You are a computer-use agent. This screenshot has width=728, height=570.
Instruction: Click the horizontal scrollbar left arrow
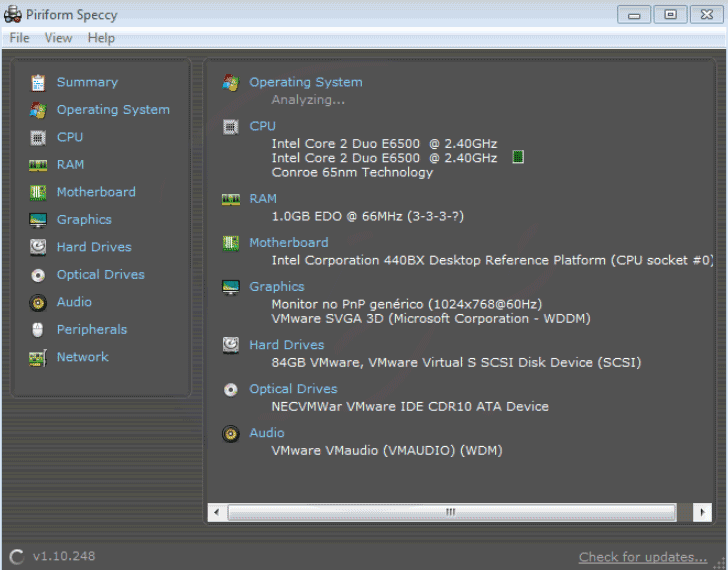[217, 512]
